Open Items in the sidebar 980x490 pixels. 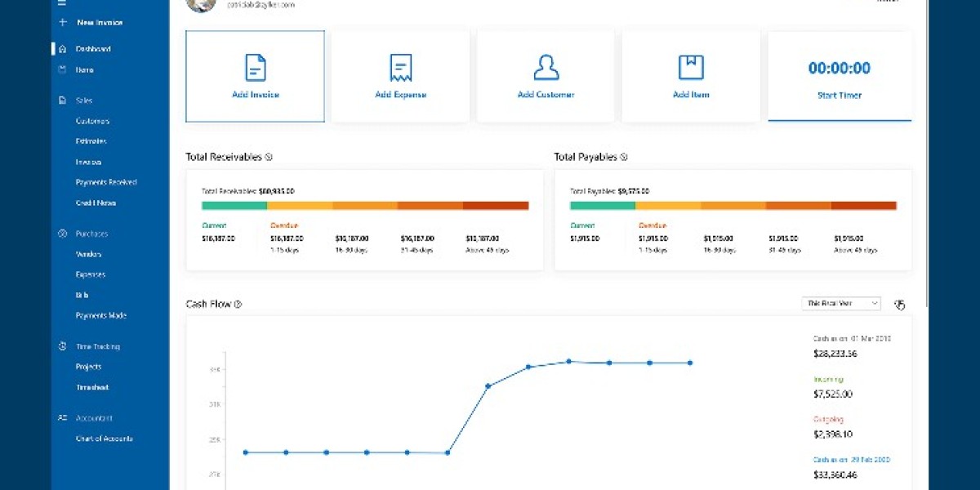pos(85,70)
